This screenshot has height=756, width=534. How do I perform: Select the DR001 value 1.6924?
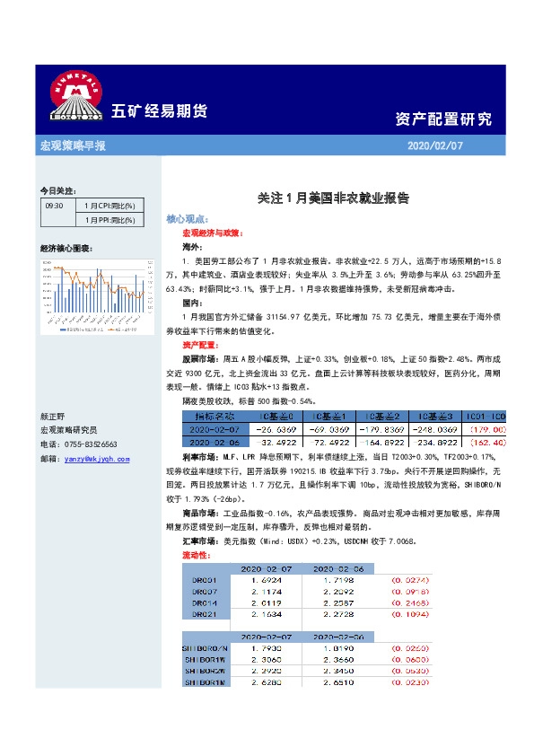[267, 580]
